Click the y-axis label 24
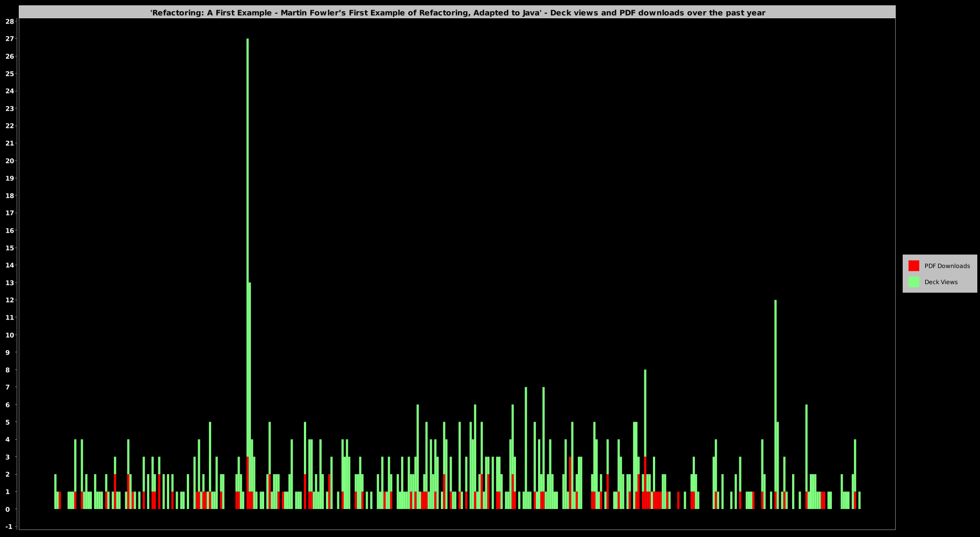This screenshot has width=980, height=537. click(x=10, y=91)
